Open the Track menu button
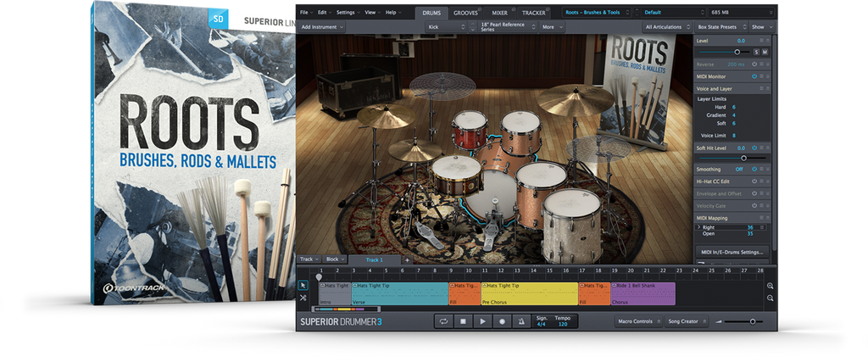Screen dimensions: 868x357 point(309,259)
